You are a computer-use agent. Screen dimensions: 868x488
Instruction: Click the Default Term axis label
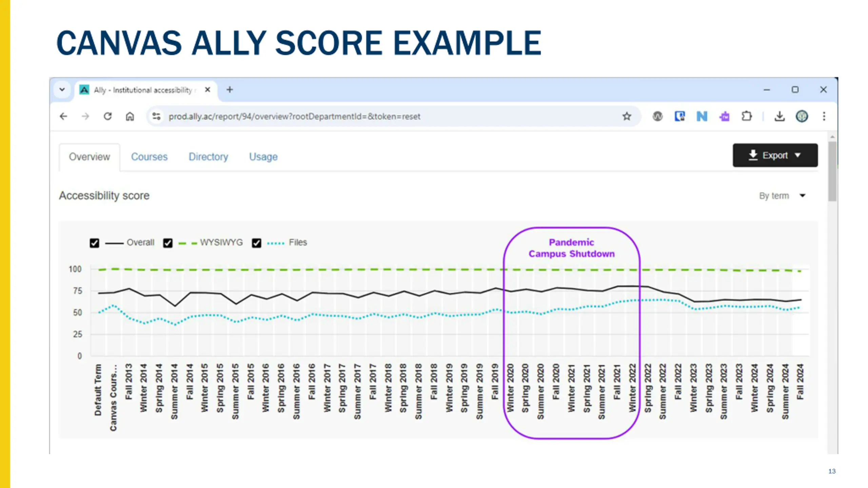click(98, 390)
